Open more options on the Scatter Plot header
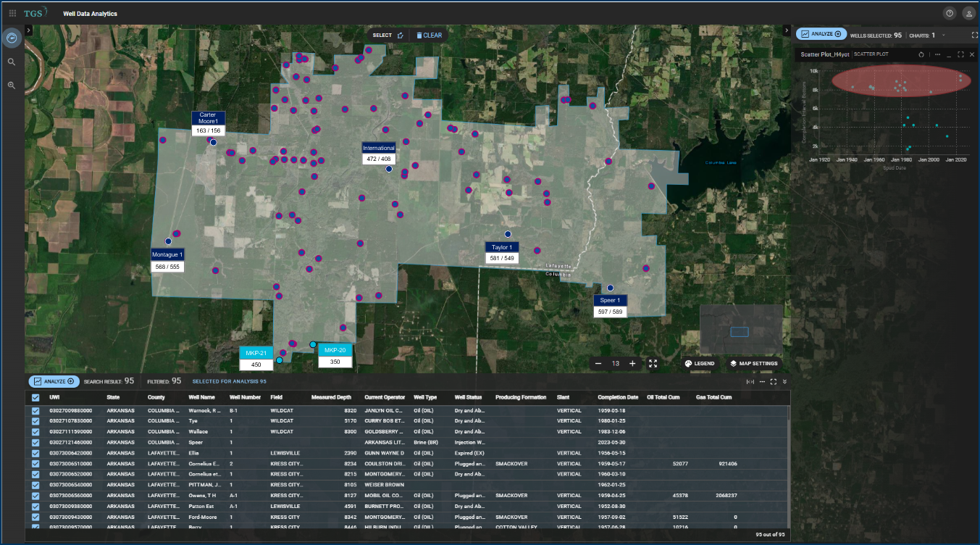The image size is (980, 545). tap(937, 54)
